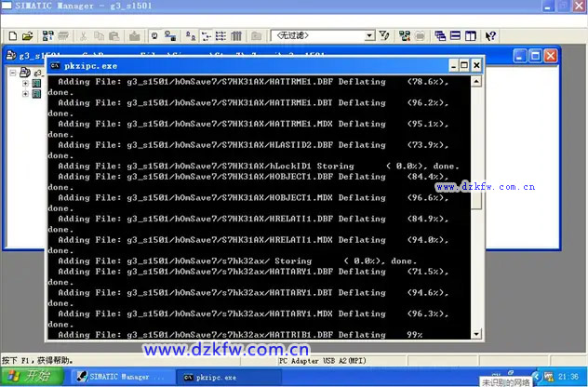Click the scroll-down arrow in console window

click(x=476, y=334)
